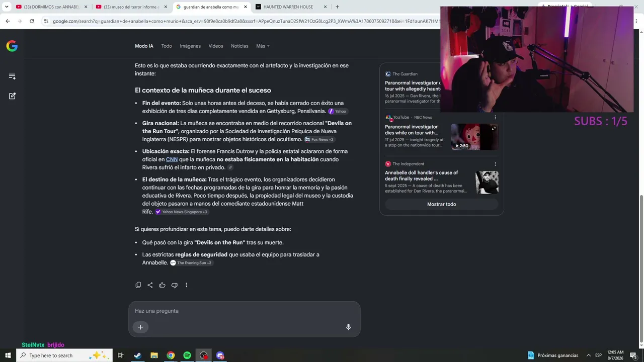Select the 'Todo' search tab
The height and width of the screenshot is (362, 644).
click(167, 46)
